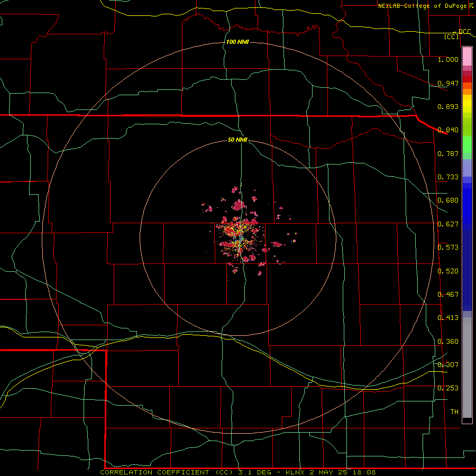Click the 100 NMI range ring label

[237, 42]
